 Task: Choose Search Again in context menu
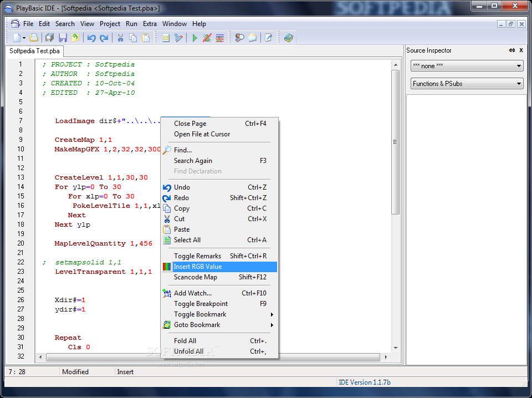point(220,161)
